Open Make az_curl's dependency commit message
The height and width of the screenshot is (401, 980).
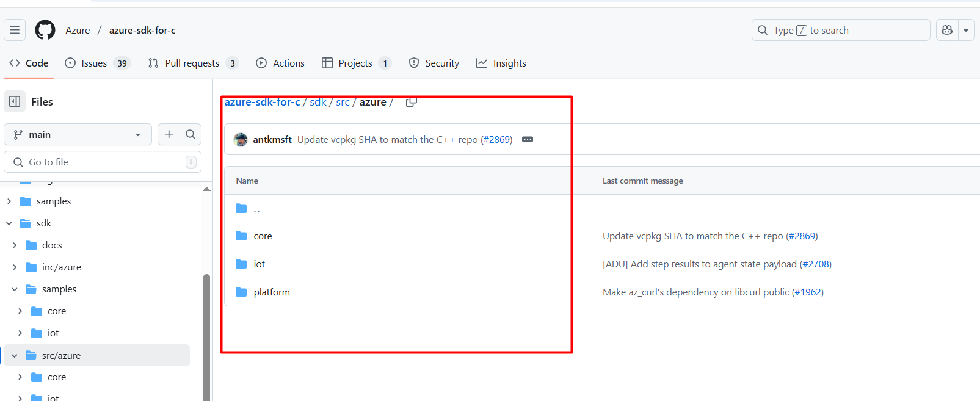(x=696, y=292)
